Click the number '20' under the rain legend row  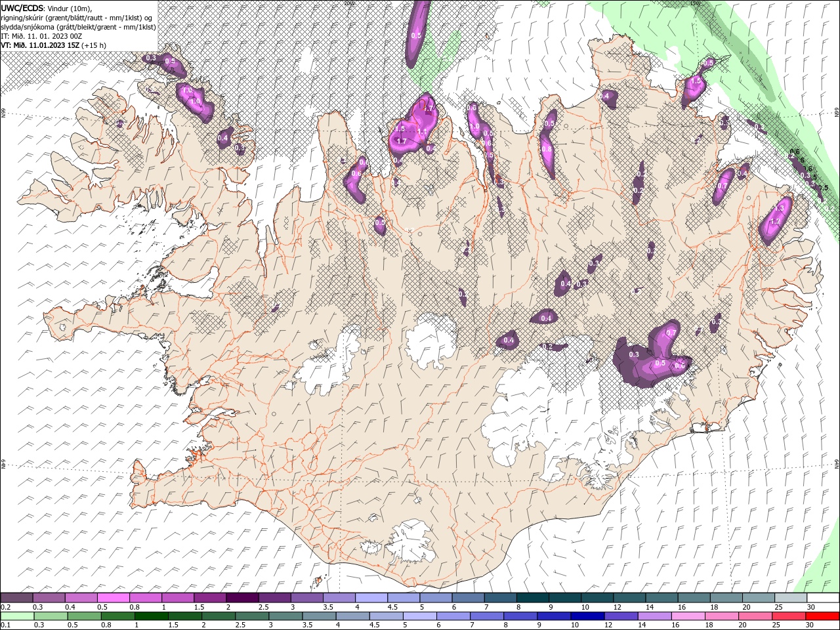click(742, 625)
